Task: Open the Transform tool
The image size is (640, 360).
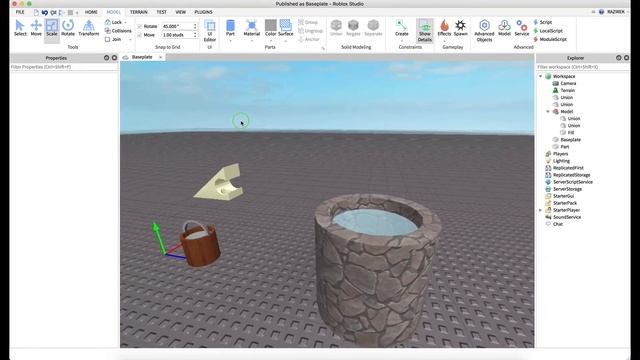Action: [x=89, y=28]
